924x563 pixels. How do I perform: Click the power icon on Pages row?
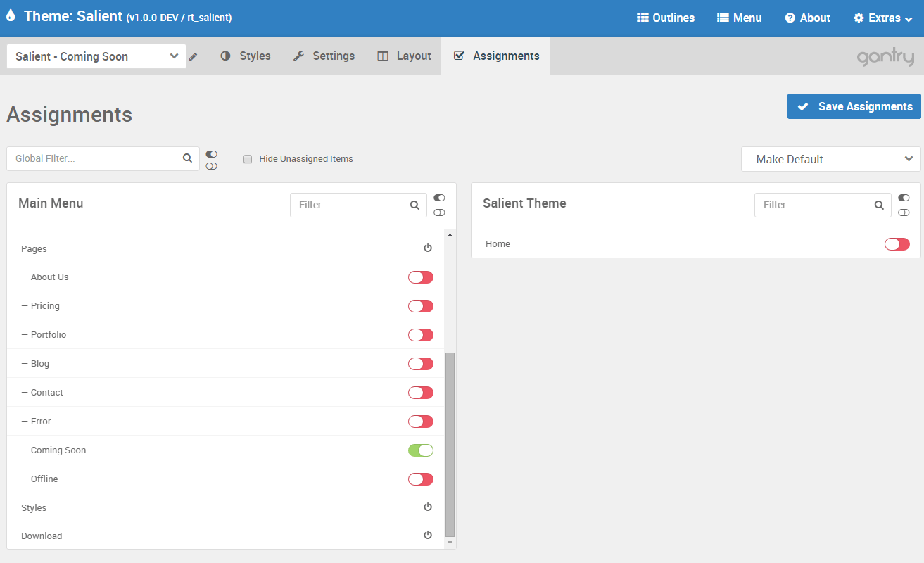point(428,248)
